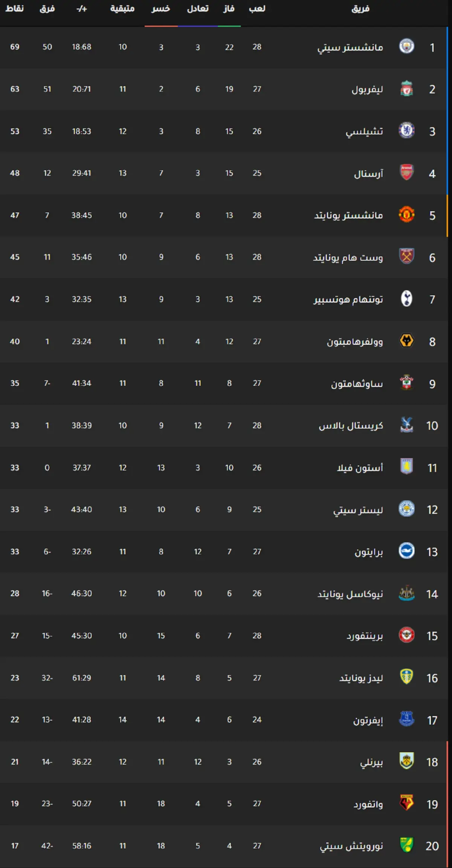
Task: Click the Crystal Palace eagle crest
Action: coord(406,425)
